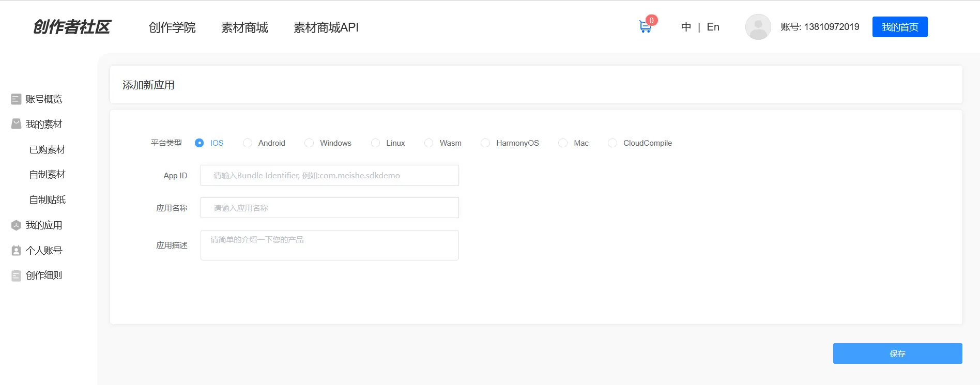Image resolution: width=980 pixels, height=385 pixels.
Task: Click the 我的应用 cube icon
Action: click(16, 225)
